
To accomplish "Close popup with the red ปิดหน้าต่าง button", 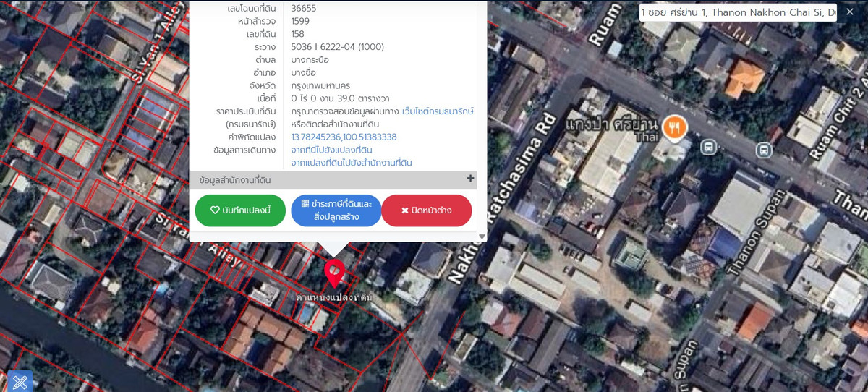I will [x=426, y=210].
